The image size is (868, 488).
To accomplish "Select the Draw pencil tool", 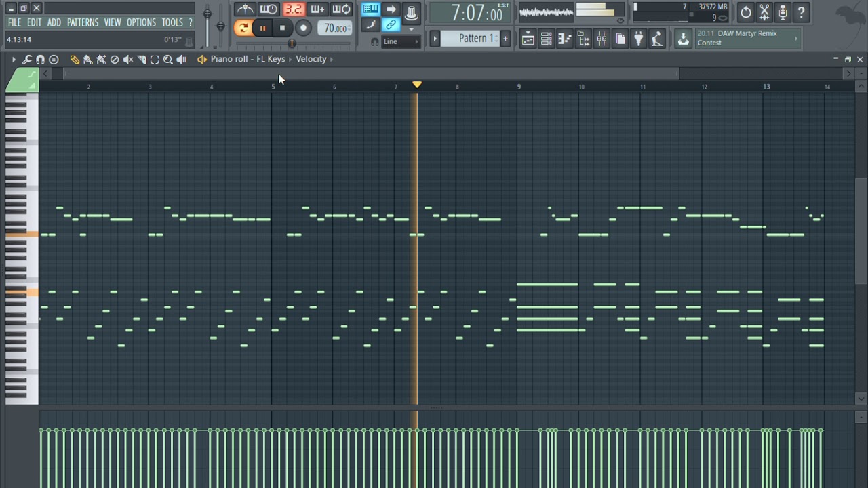I will click(75, 60).
